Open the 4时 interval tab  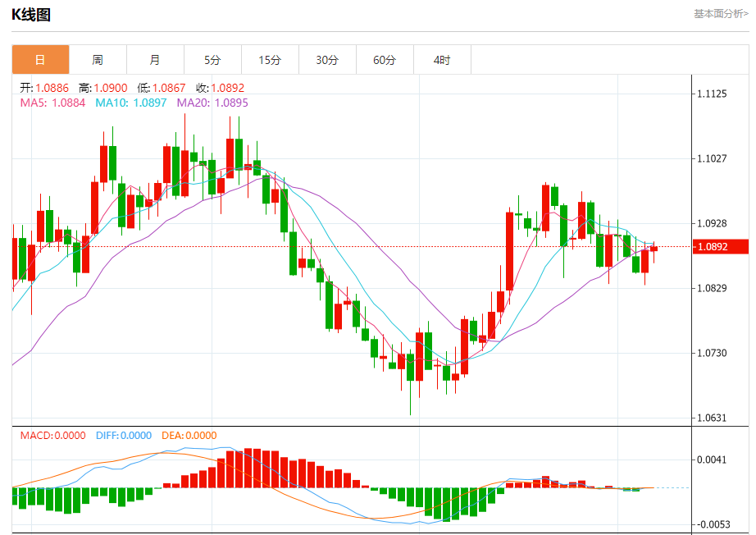coord(442,60)
